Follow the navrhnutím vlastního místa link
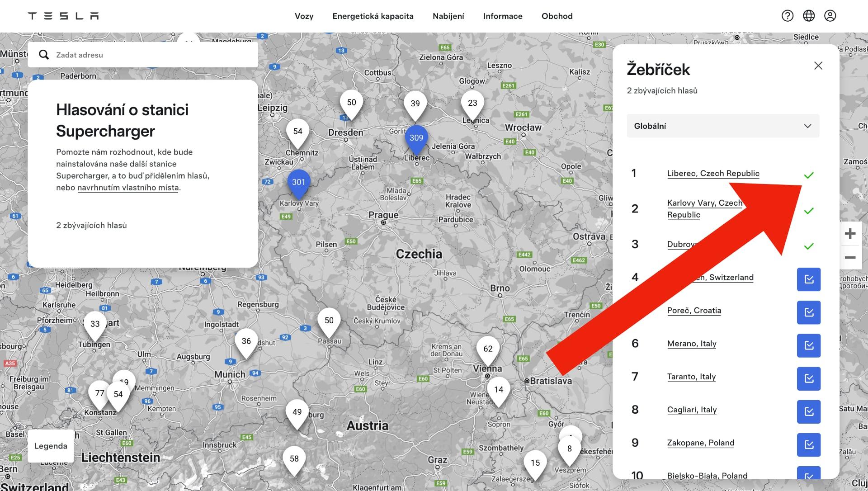Viewport: 868px width, 491px height. [128, 188]
